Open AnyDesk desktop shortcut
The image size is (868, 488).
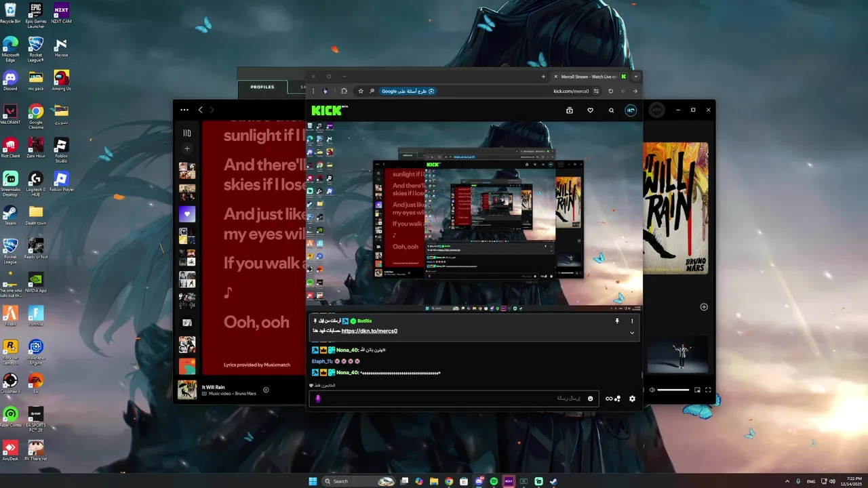pos(10,451)
